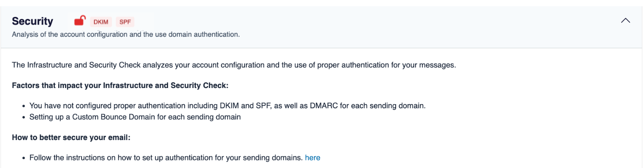This screenshot has height=168, width=644.
Task: Click the Security section heading
Action: pos(33,21)
